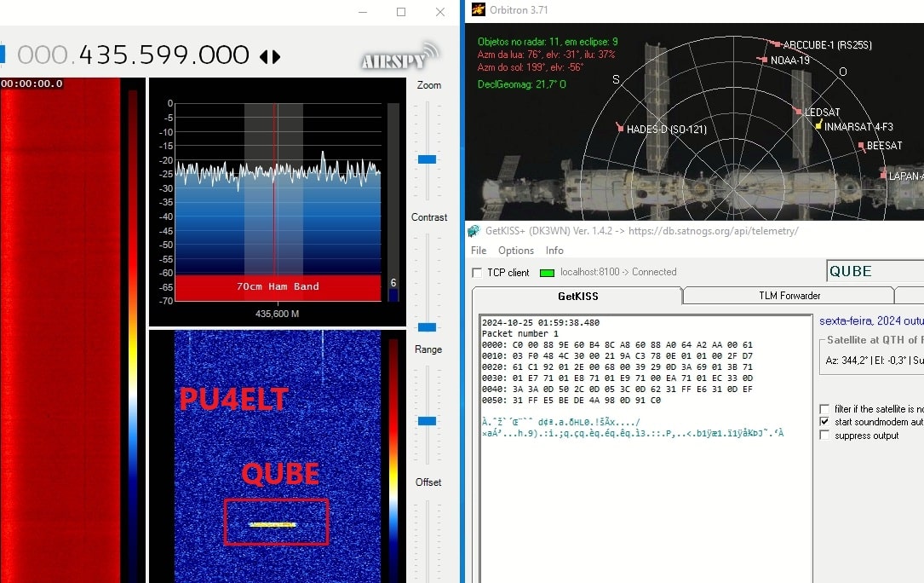Minimize the SDR window
The image size is (924, 583).
point(363,12)
